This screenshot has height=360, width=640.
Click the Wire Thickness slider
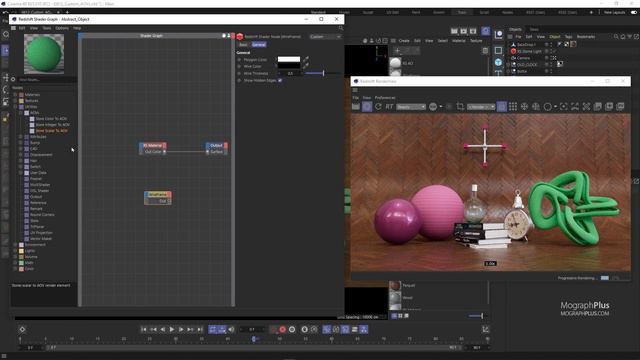(322, 73)
